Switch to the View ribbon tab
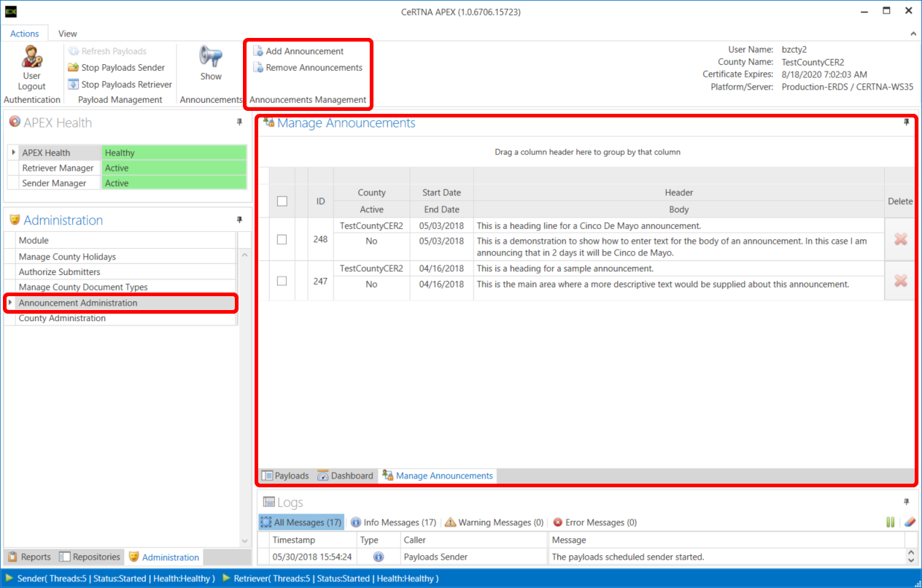This screenshot has height=588, width=922. pyautogui.click(x=68, y=34)
